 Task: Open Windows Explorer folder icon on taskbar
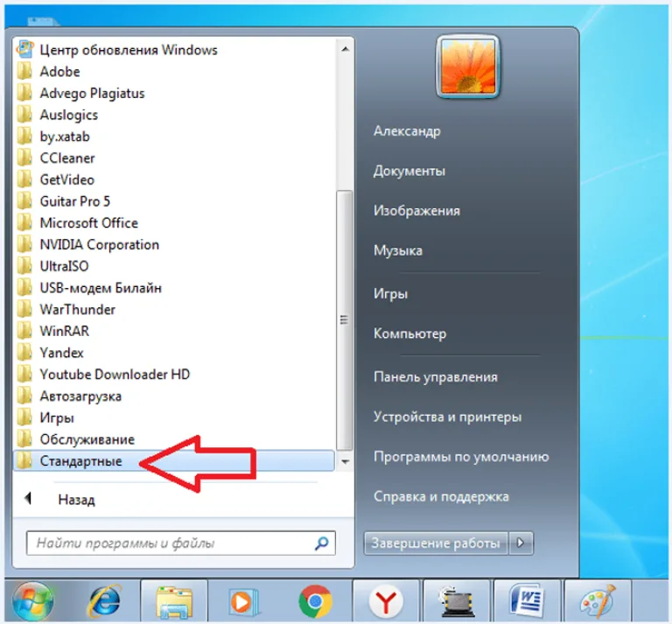click(174, 602)
